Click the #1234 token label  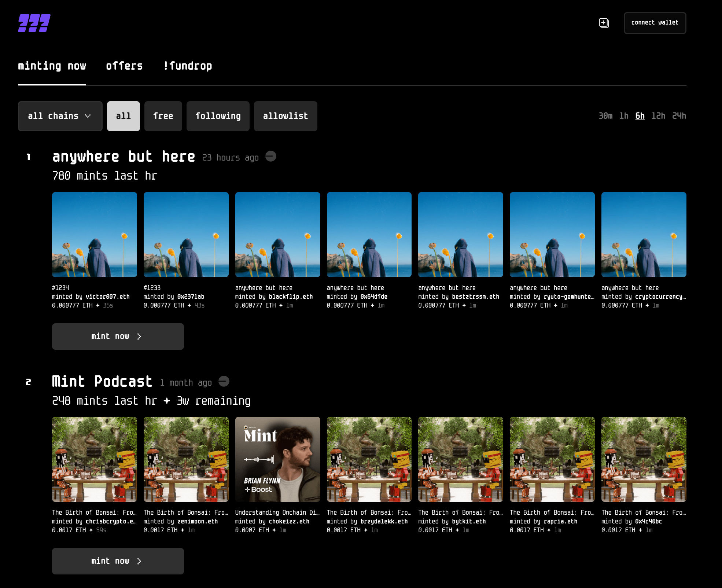60,288
